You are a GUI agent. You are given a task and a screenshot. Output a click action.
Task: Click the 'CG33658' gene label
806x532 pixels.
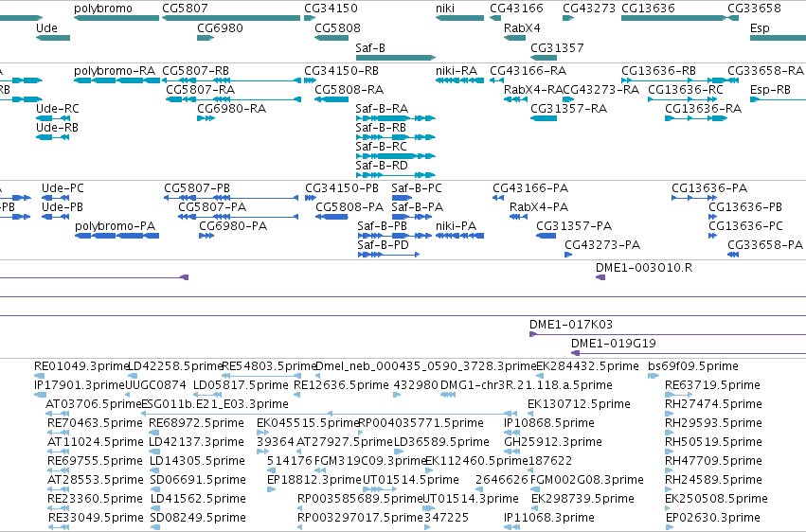(x=754, y=9)
